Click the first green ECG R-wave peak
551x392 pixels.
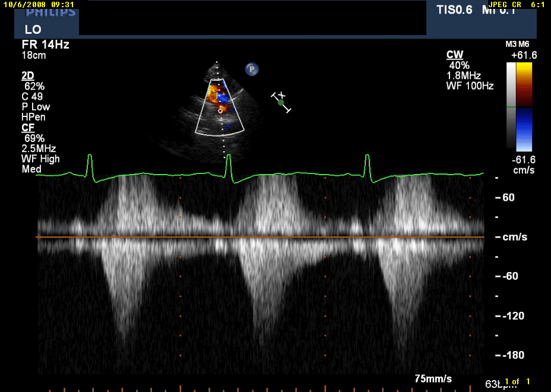coord(90,157)
